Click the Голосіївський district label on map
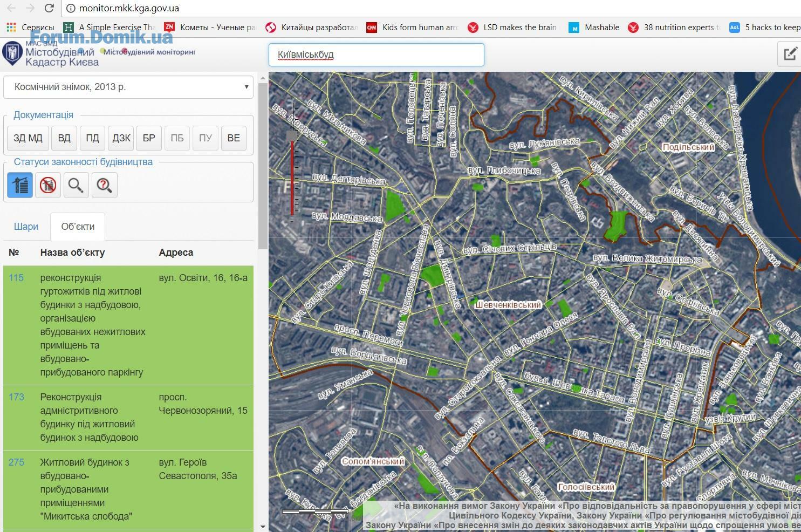801x532 pixels. 586,487
